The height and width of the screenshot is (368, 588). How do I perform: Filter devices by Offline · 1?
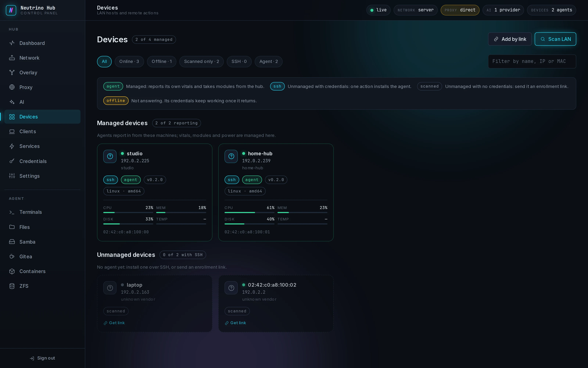click(162, 62)
